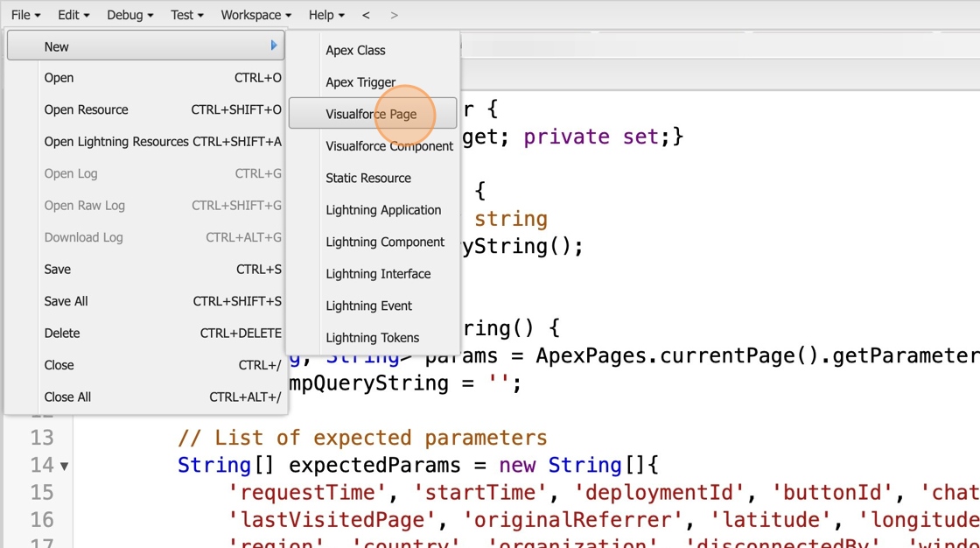980x548 pixels.
Task: Click the 'requestTime' string in code
Action: [307, 492]
